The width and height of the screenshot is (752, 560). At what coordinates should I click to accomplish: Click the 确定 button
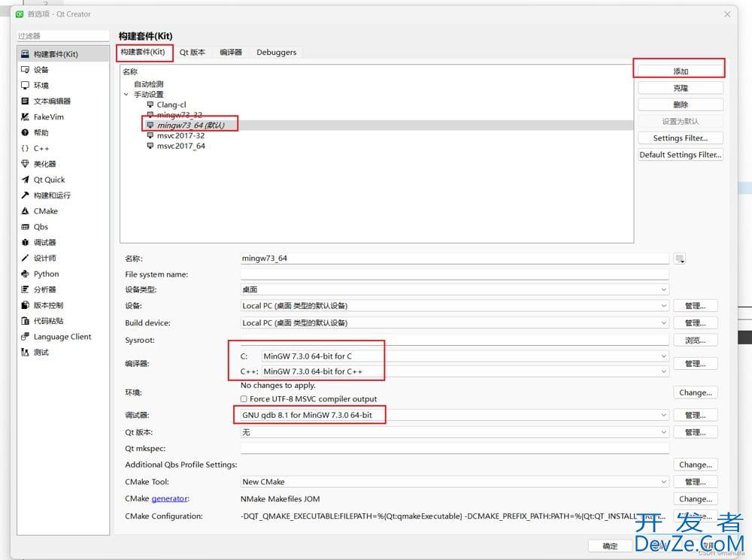point(610,546)
